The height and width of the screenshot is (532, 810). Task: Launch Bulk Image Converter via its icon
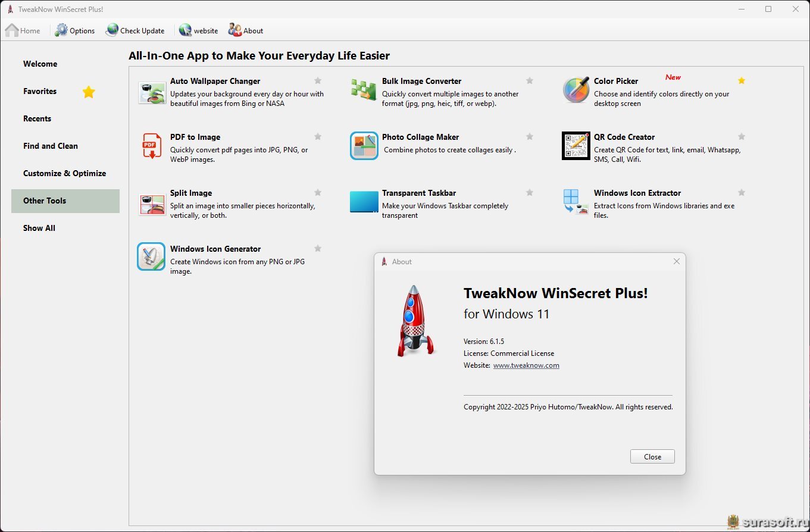click(364, 90)
